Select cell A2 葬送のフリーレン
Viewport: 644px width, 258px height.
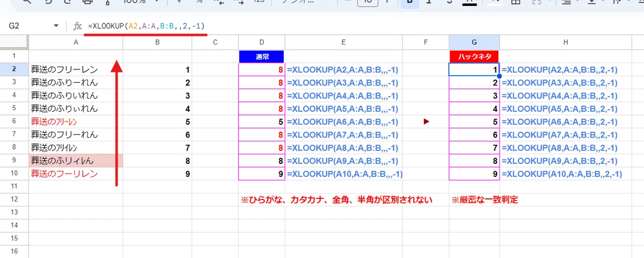[76, 69]
